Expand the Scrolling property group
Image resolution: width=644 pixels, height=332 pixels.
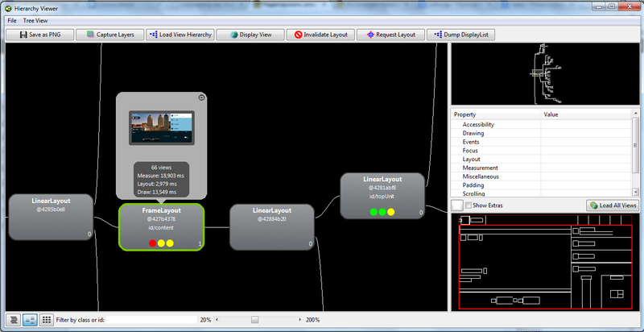click(x=473, y=193)
